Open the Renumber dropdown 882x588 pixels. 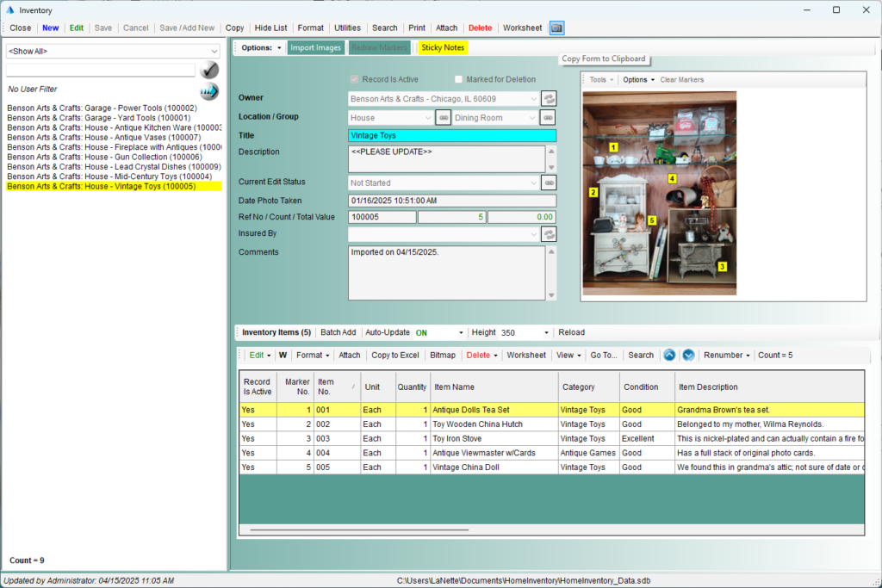tap(727, 356)
